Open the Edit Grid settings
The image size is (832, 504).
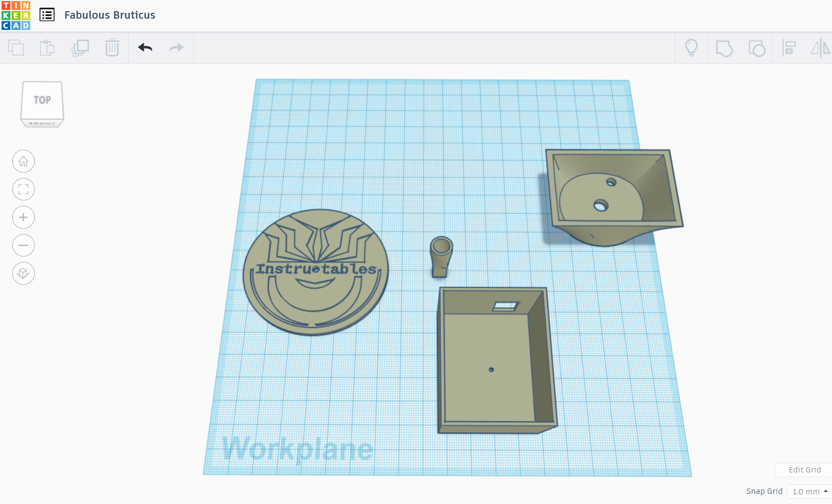(x=804, y=470)
